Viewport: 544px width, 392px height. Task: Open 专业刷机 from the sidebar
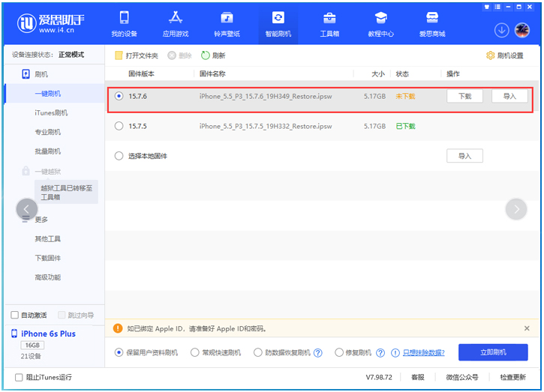[47, 132]
